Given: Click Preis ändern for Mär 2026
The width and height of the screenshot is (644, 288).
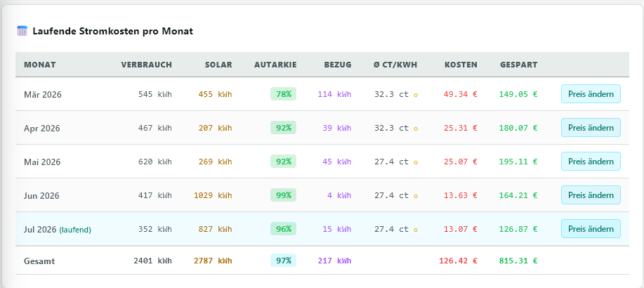Looking at the screenshot, I should 591,94.
